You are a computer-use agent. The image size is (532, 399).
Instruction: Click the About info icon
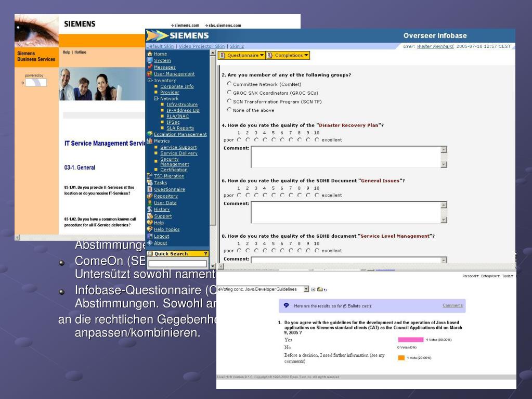click(150, 242)
